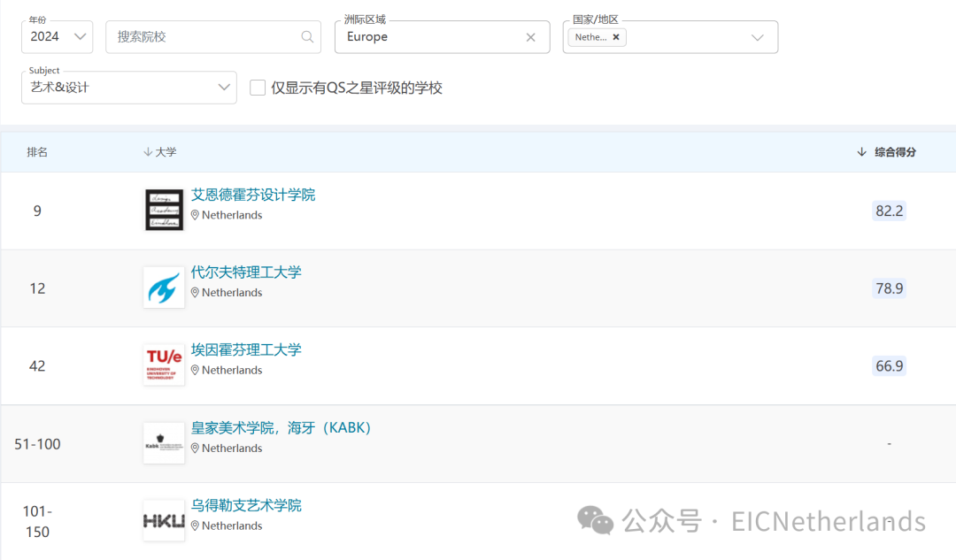This screenshot has width=956, height=560.
Task: Click the KABK logo thumbnail
Action: point(164,443)
